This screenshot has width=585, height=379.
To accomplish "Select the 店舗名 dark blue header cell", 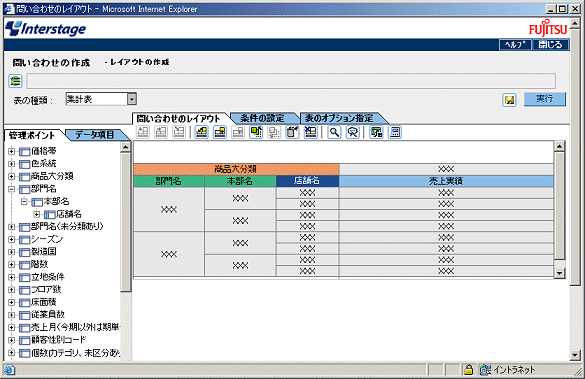I will [x=307, y=181].
